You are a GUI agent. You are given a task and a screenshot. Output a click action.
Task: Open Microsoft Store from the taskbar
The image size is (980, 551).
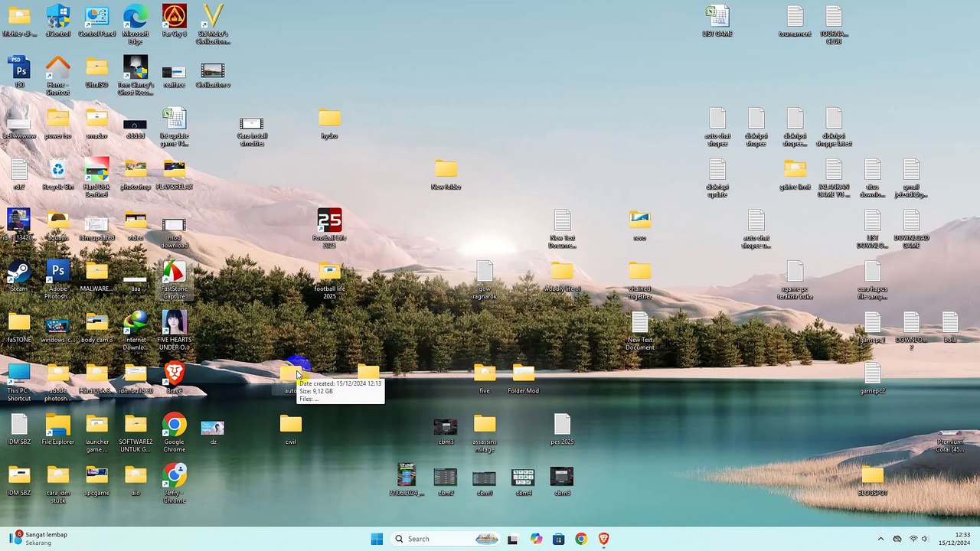[558, 539]
